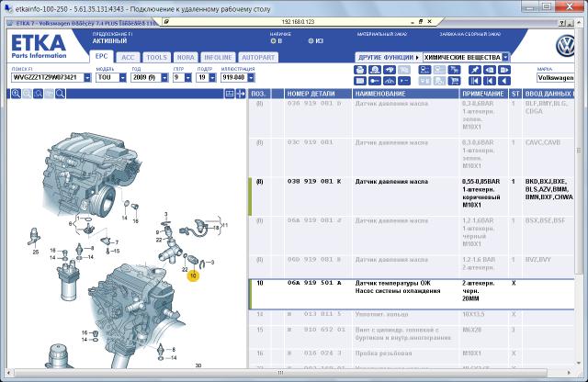Click the highlighted callout 10 in the illustration
Screen dimensions: 588x382
pos(193,275)
